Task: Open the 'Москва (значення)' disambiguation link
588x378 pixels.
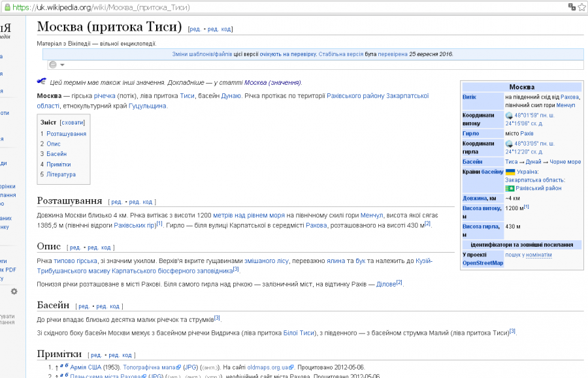Action: click(272, 83)
